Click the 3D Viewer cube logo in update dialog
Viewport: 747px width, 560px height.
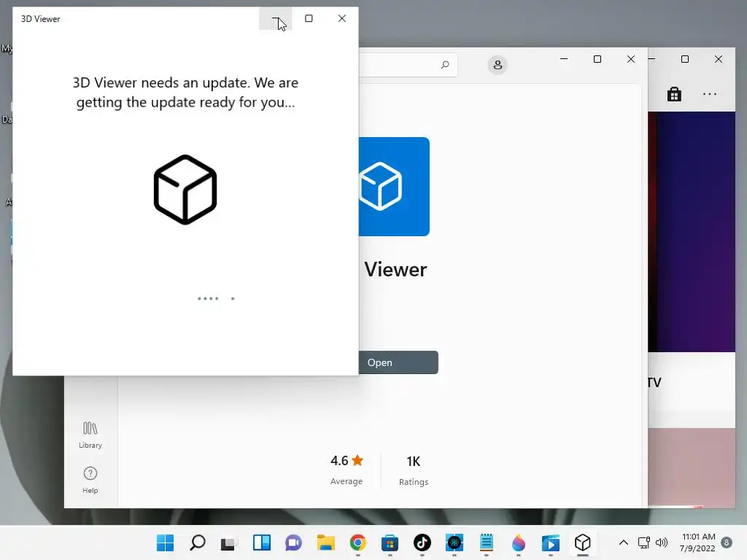(185, 190)
